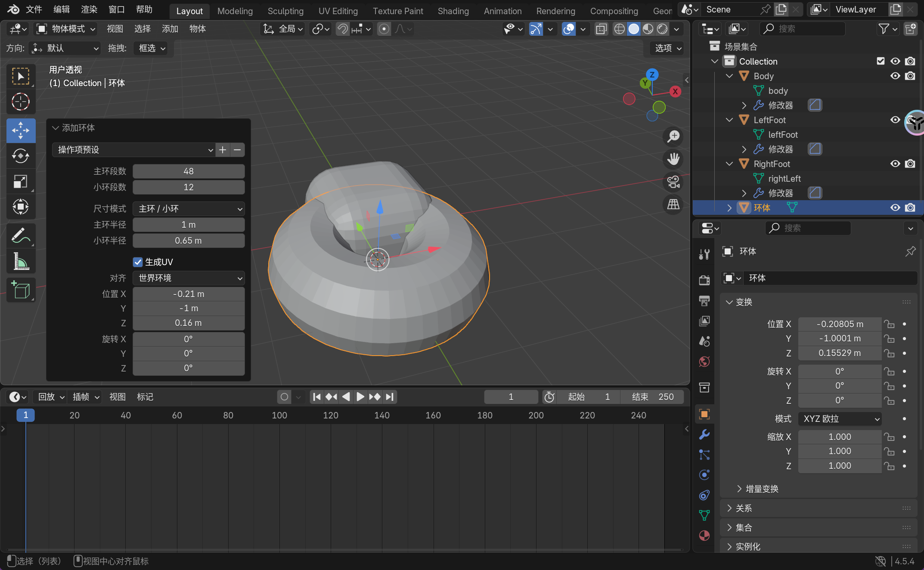Expand the 环体 outliner item

(x=729, y=208)
